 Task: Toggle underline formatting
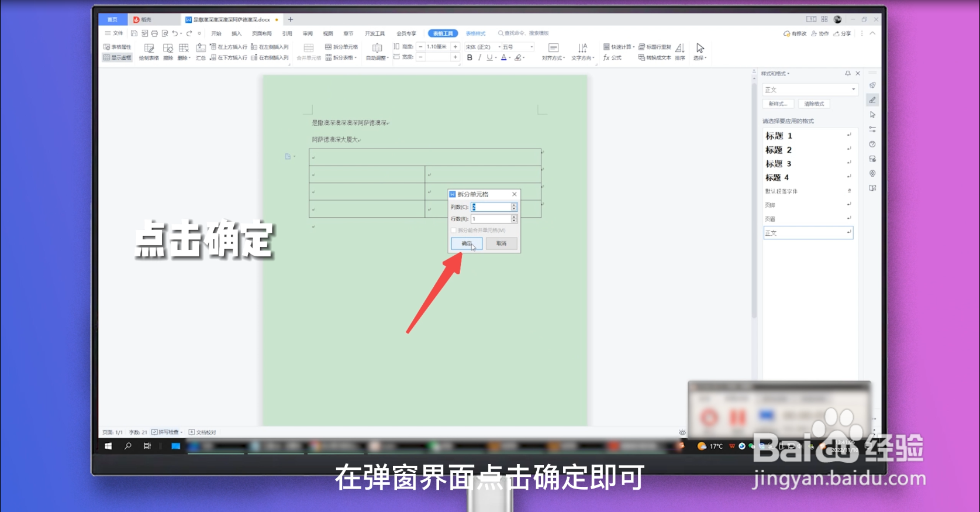(489, 57)
